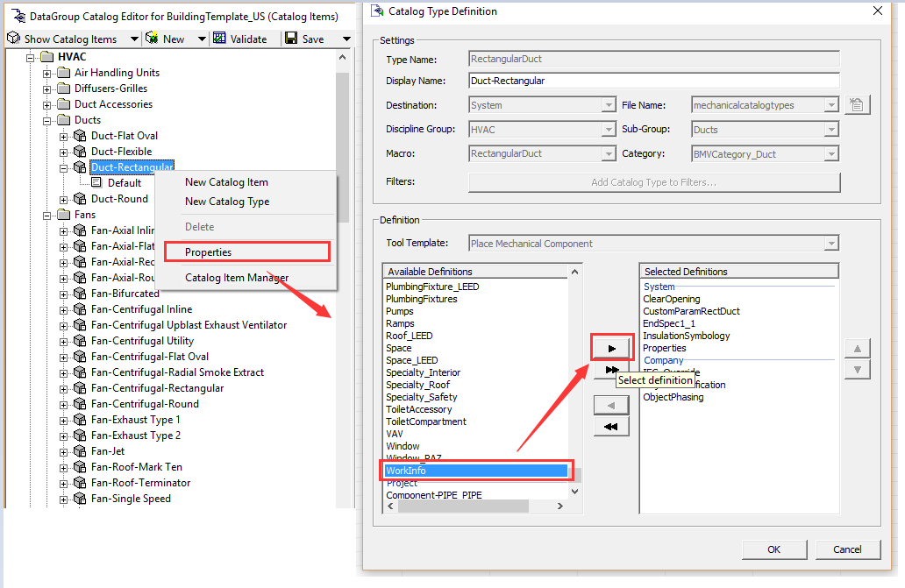Expand the Air Handling Units node
905x588 pixels.
pos(46,74)
